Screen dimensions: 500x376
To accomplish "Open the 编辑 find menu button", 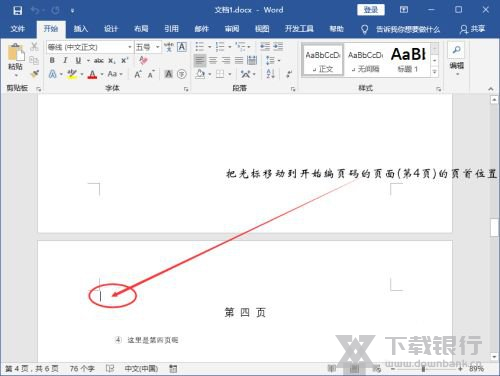I will pyautogui.click(x=456, y=58).
